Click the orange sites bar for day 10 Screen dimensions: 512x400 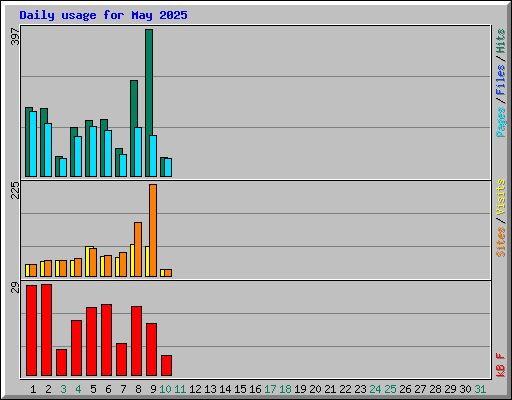(x=168, y=273)
